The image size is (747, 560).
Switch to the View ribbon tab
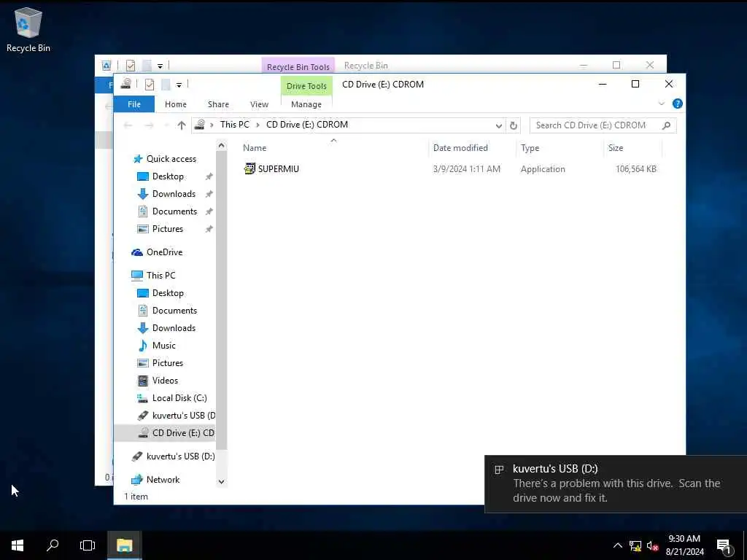coord(259,104)
